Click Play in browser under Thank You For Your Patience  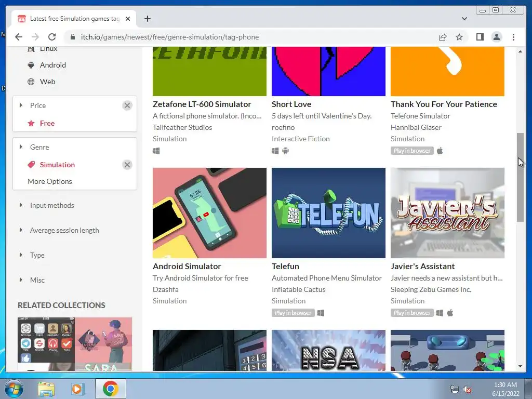[x=412, y=151]
